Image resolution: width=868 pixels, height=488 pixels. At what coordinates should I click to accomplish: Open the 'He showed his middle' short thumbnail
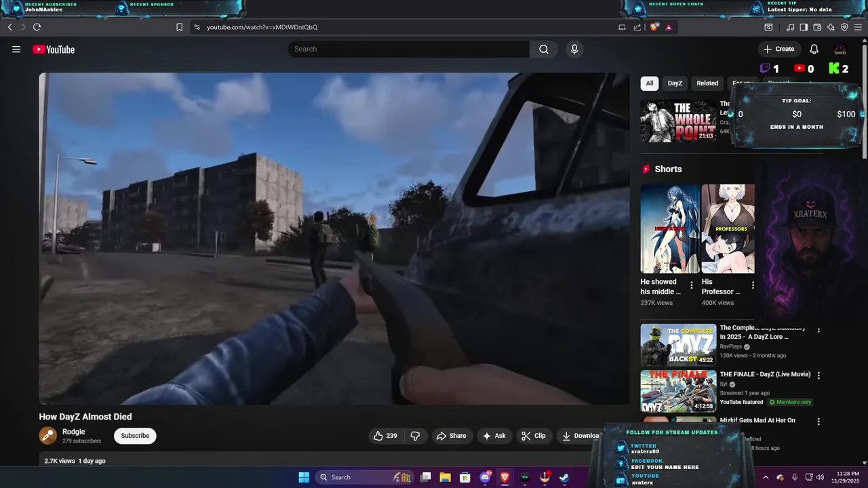[670, 228]
